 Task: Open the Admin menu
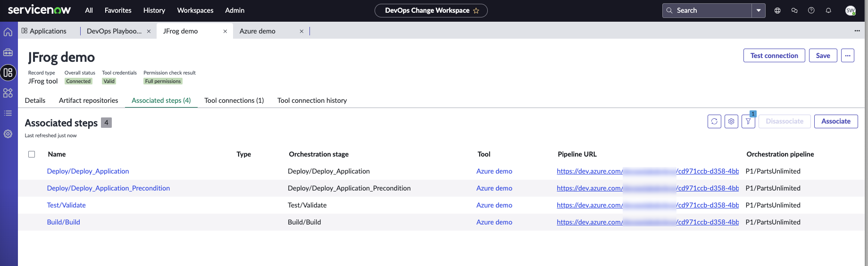click(x=235, y=10)
